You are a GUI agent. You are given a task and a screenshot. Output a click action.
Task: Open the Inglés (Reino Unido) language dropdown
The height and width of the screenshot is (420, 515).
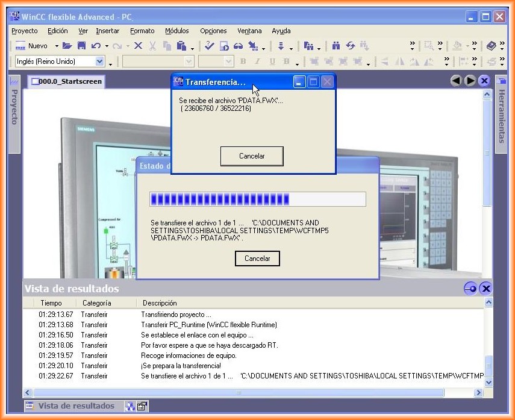(x=99, y=61)
